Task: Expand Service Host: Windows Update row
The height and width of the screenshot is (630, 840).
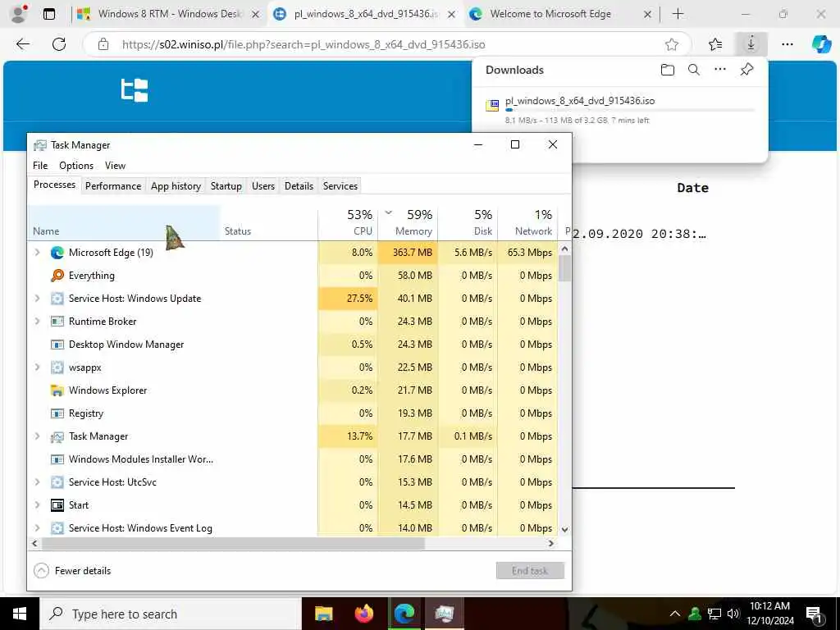Action: [x=37, y=299]
